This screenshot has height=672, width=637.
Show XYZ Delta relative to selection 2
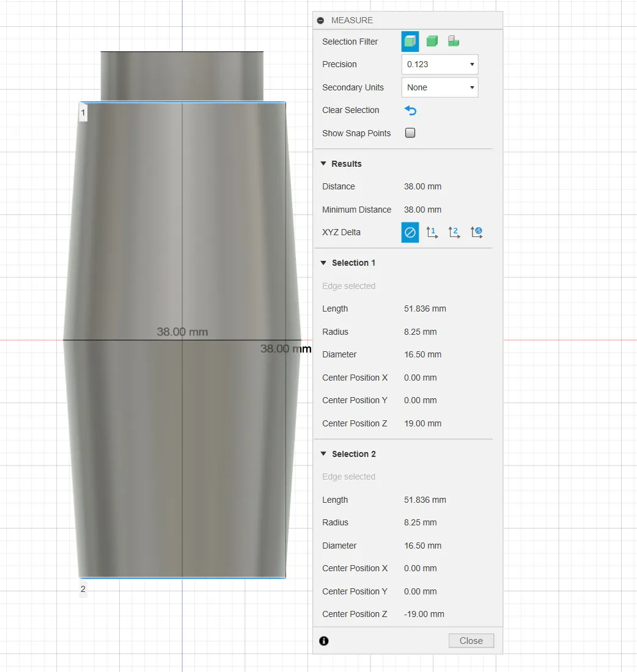(454, 233)
